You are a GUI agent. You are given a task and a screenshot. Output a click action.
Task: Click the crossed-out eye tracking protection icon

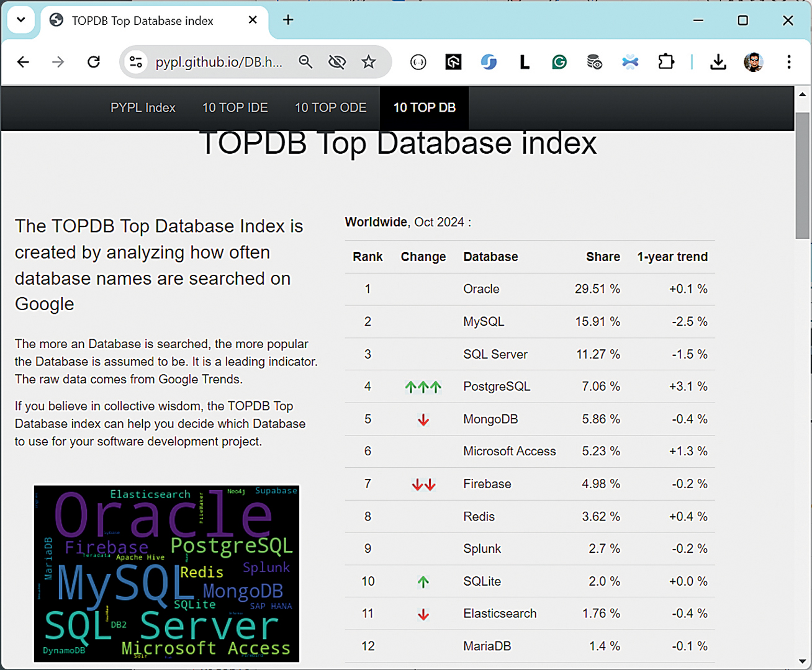tap(337, 62)
